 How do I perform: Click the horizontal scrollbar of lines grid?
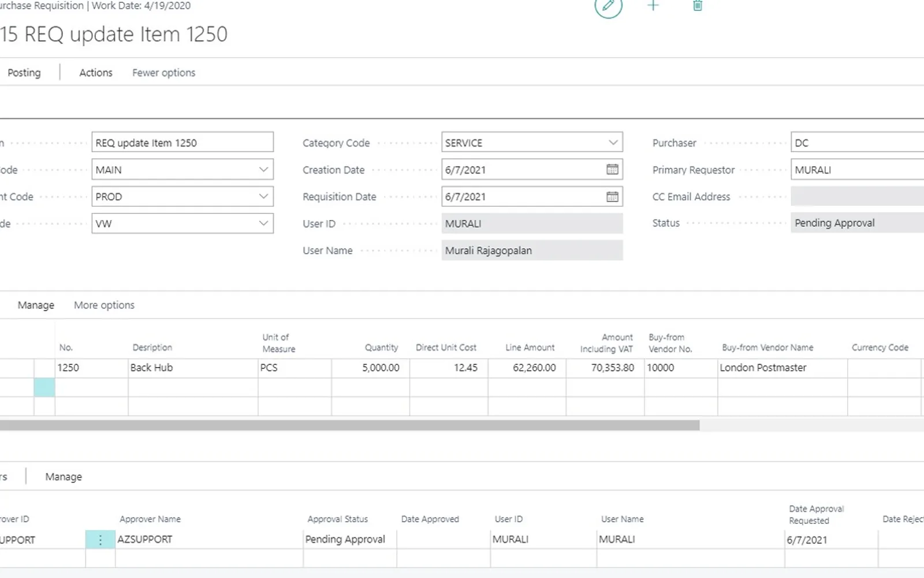(x=349, y=425)
